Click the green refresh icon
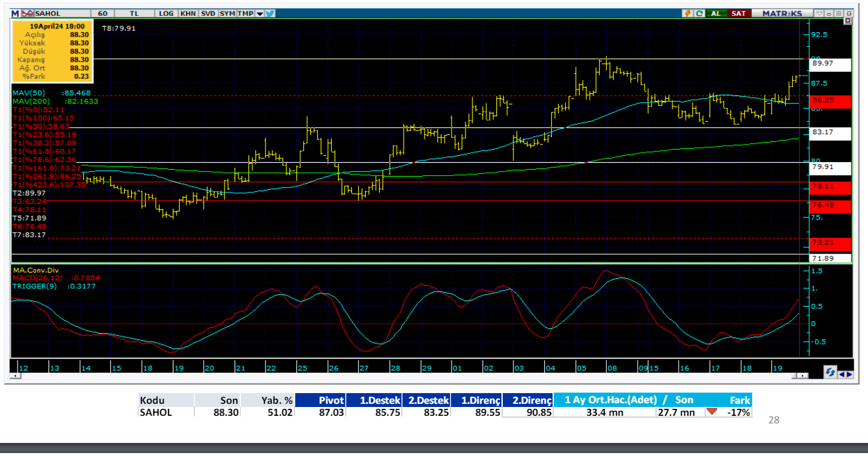 pos(699,13)
